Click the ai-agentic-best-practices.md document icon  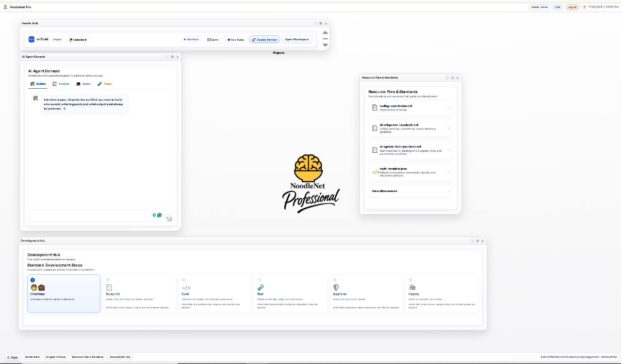point(375,150)
